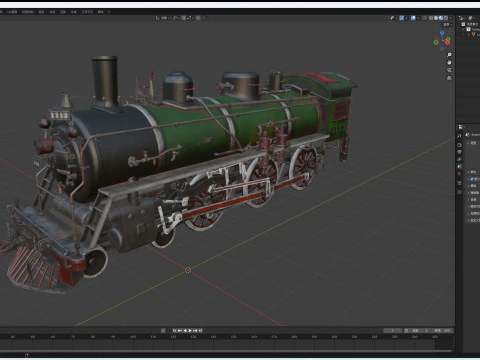Screen dimensions: 480x360
Task: Click the pan view hand icon
Action: coord(449,62)
